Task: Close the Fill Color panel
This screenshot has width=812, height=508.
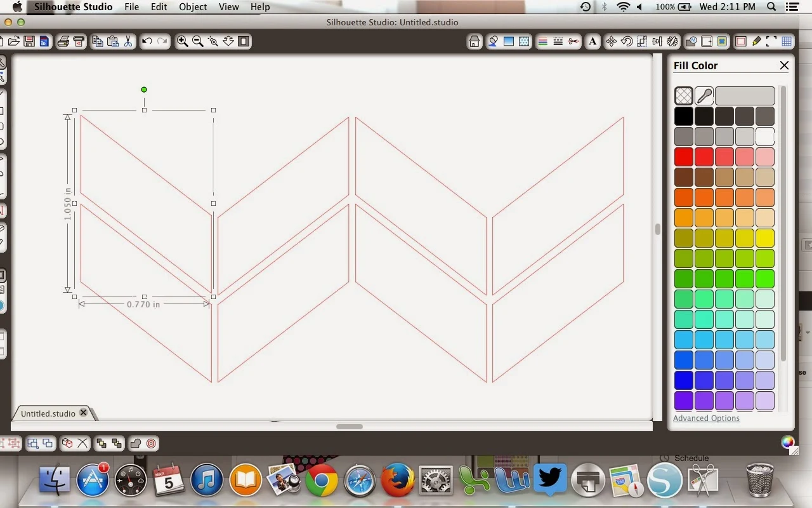Action: pos(784,65)
